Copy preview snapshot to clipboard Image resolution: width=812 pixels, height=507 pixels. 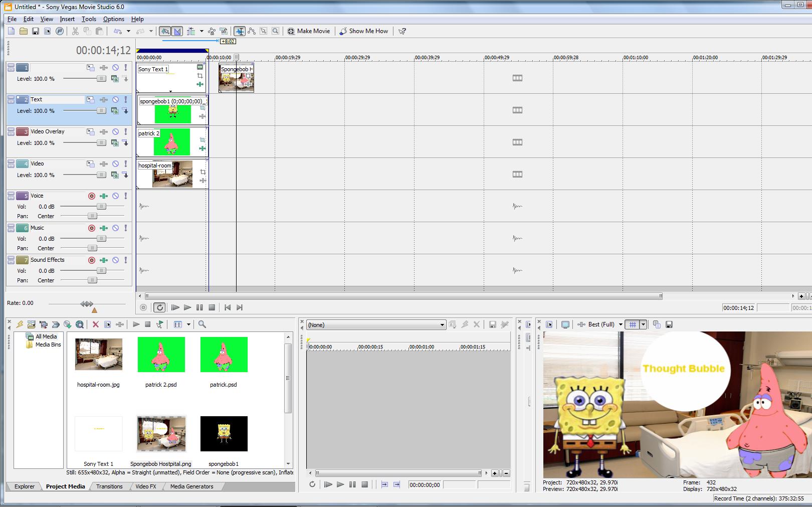657,324
